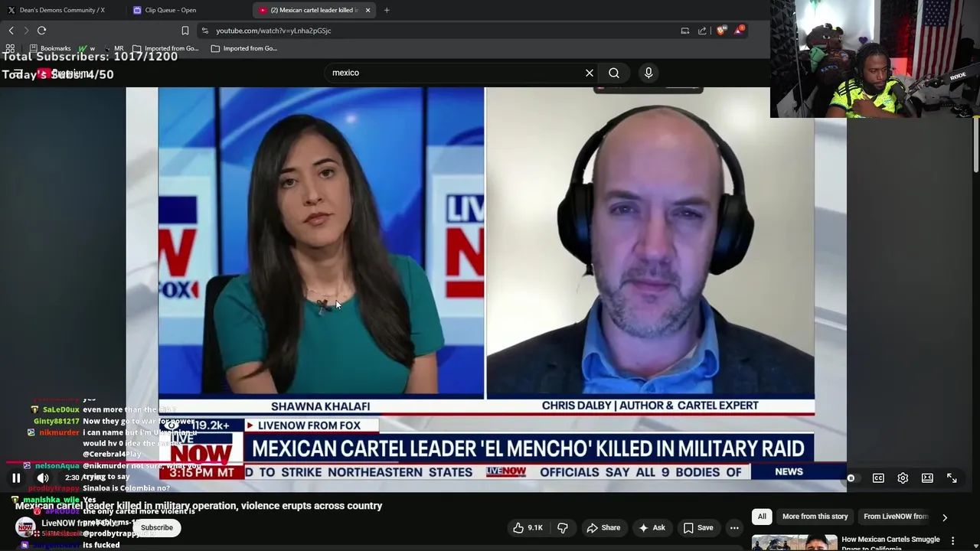Open cast/media device icon in address bar
Viewport: 980px width, 551px height.
coord(685,31)
